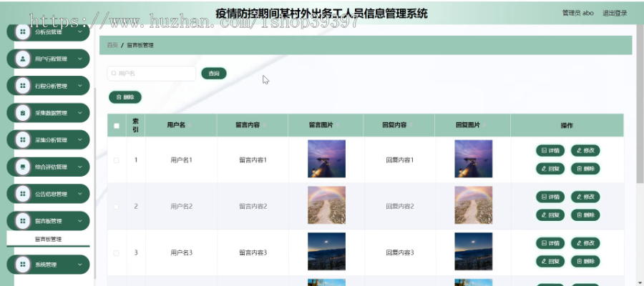Click 修改 for row 用户名1
The image size is (644, 286).
click(585, 151)
